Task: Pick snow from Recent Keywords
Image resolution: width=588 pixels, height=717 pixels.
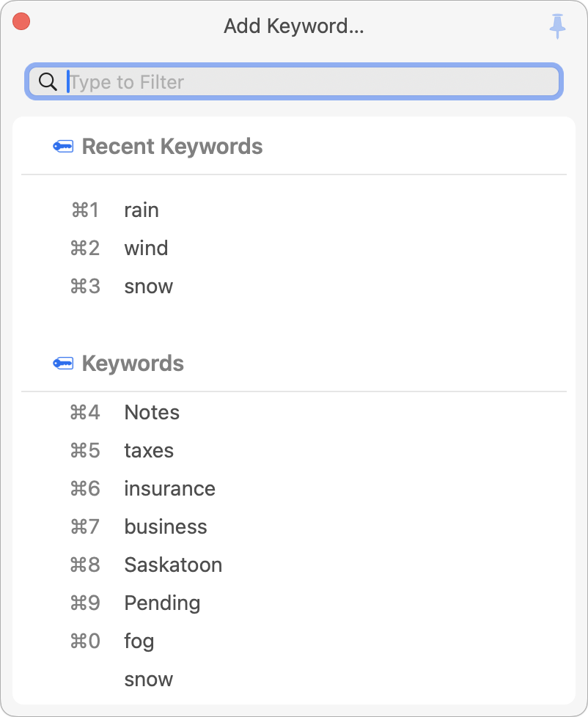Action: click(x=148, y=287)
